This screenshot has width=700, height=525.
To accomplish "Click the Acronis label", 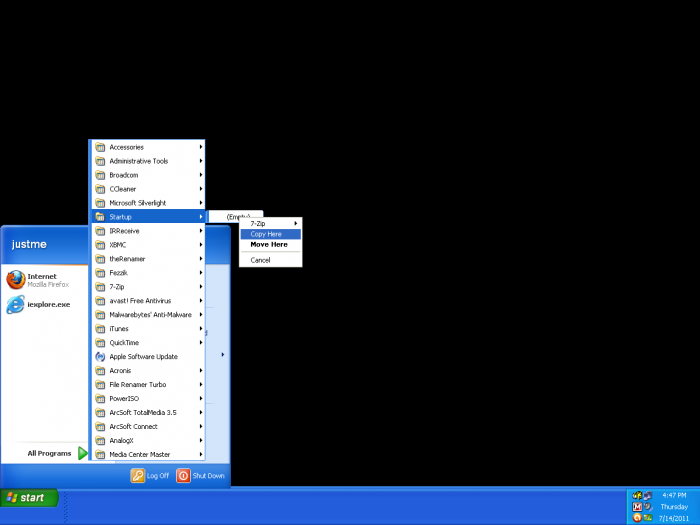I will (x=120, y=371).
